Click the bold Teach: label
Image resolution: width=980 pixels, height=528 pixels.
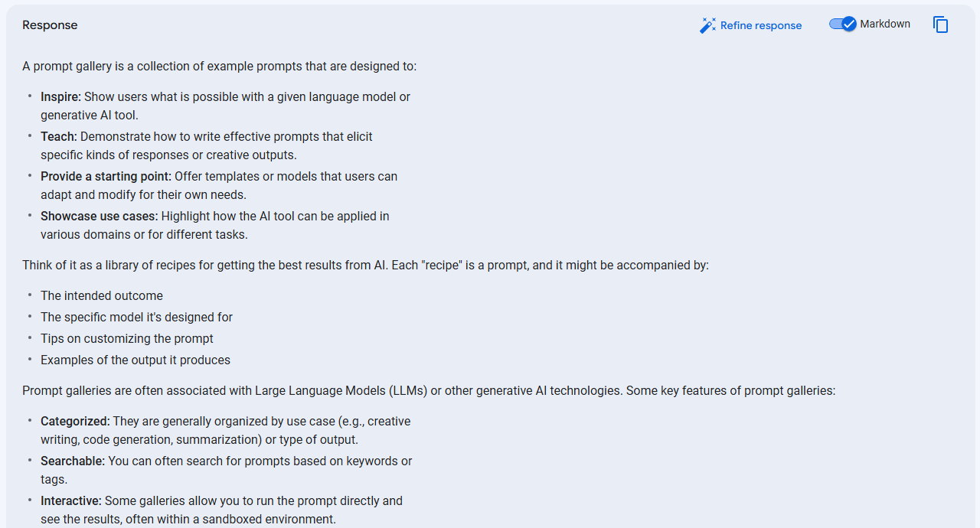(59, 136)
